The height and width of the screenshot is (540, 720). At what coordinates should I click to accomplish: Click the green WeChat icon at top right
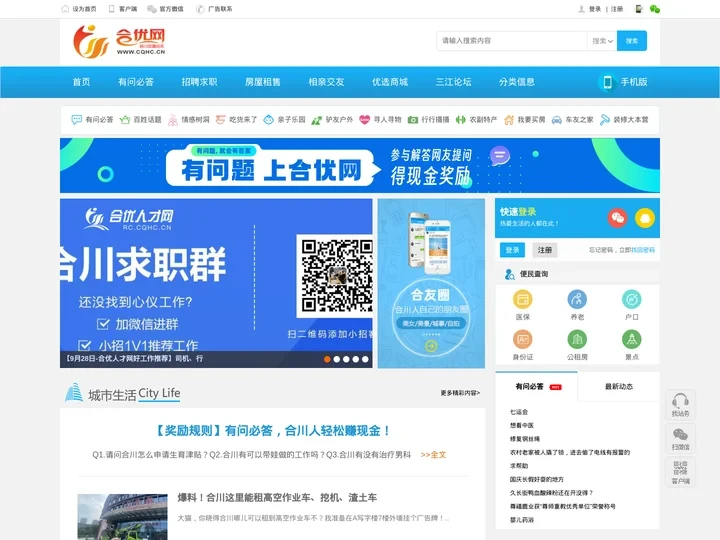point(655,9)
